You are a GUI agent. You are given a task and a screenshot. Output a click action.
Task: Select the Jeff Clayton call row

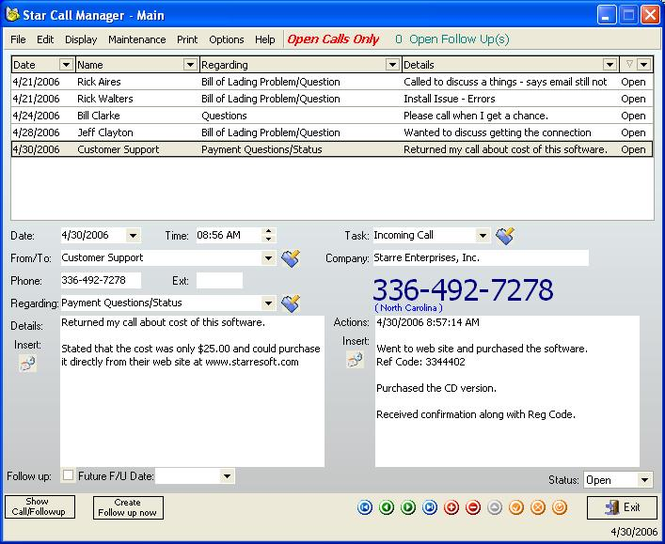click(332, 133)
